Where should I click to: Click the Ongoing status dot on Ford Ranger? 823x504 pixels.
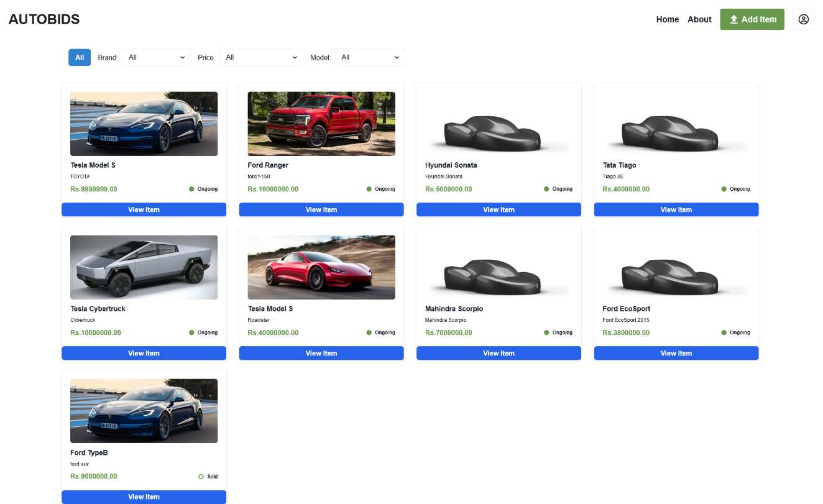click(x=369, y=189)
